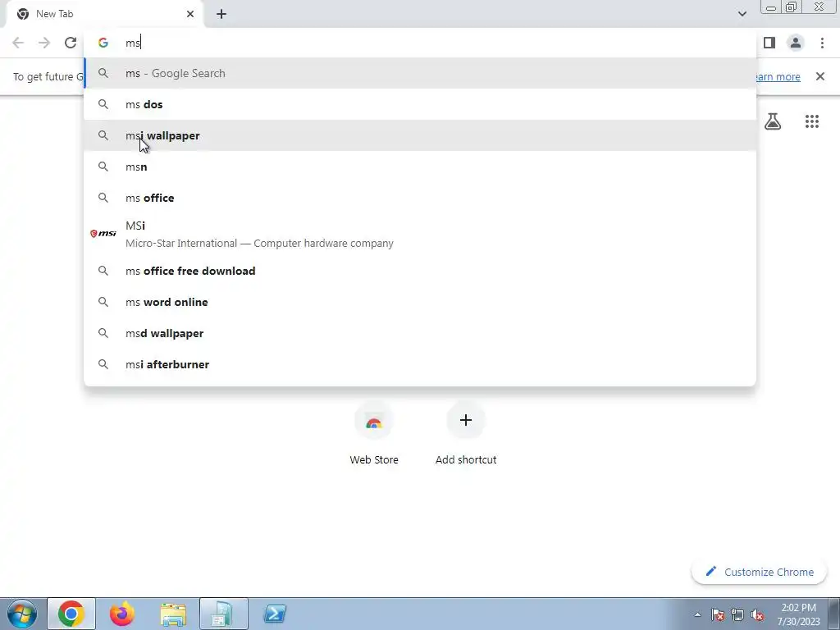This screenshot has width=840, height=630.
Task: Choose the 'msd wallpaper' suggestion
Action: (420, 333)
